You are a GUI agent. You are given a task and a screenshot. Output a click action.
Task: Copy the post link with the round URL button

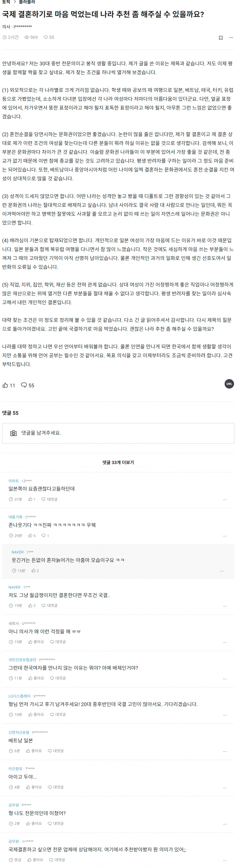tap(229, 384)
